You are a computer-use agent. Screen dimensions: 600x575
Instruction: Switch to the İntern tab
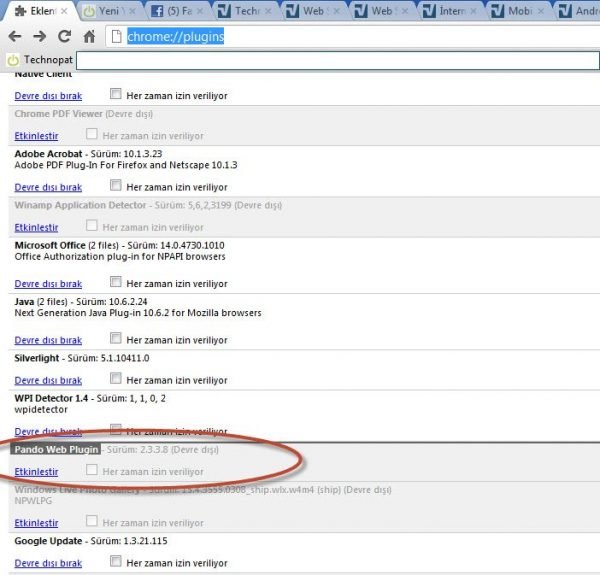450,11
